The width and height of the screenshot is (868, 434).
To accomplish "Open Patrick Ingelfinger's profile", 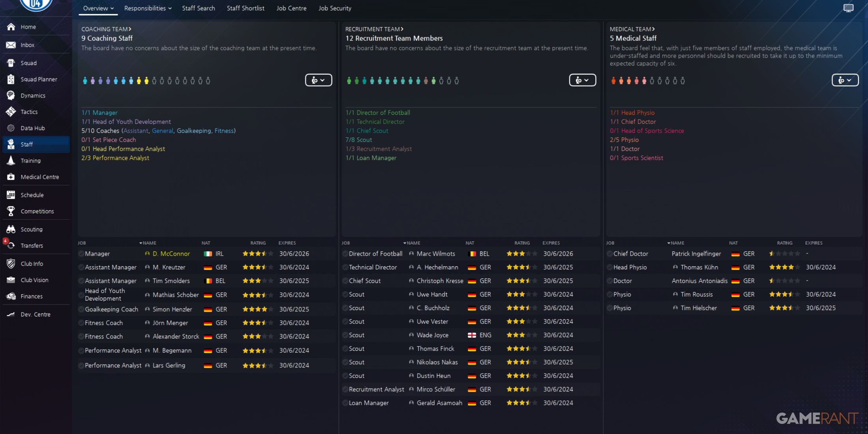I will [x=696, y=254].
